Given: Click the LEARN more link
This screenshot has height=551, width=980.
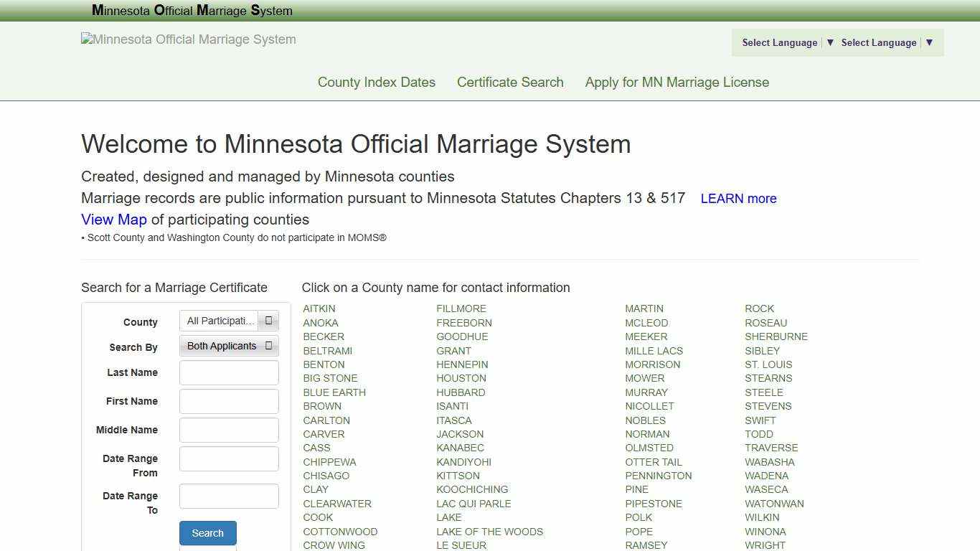Looking at the screenshot, I should click(x=738, y=199).
